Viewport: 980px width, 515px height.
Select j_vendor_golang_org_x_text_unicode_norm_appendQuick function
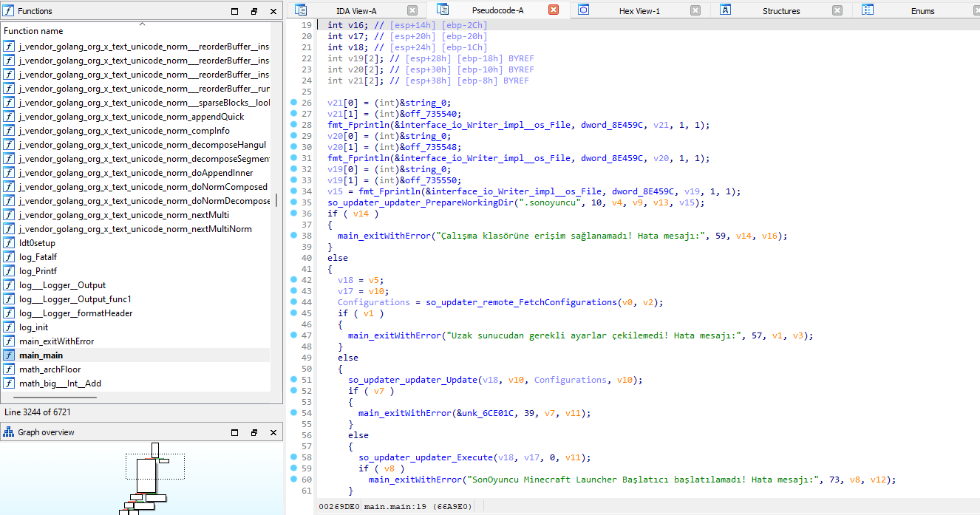[x=135, y=117]
